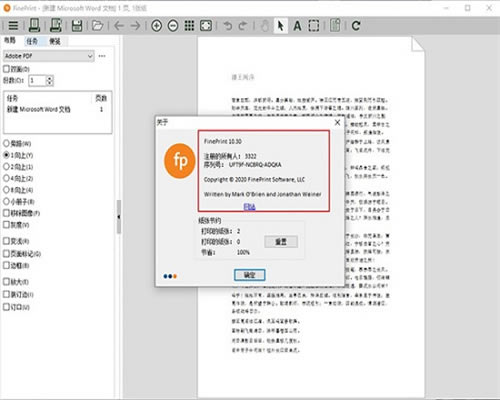
Task: Select the text tool letter A icon
Action: coord(297,26)
